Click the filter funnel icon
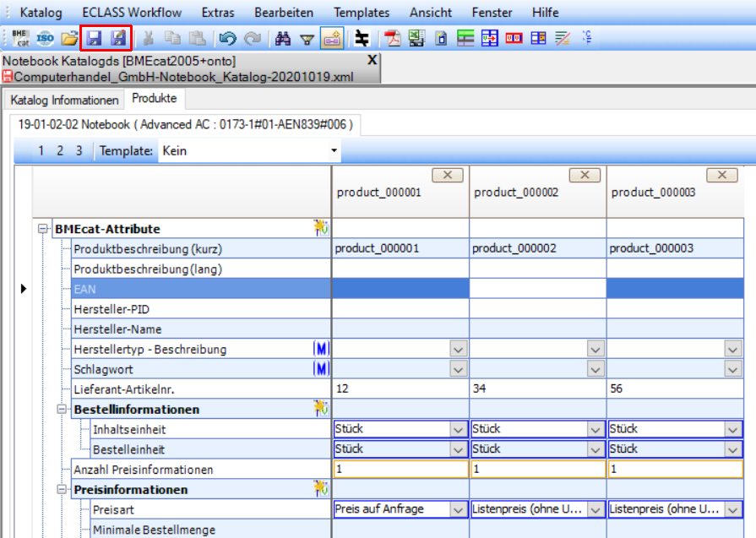Image resolution: width=756 pixels, height=538 pixels. click(307, 38)
